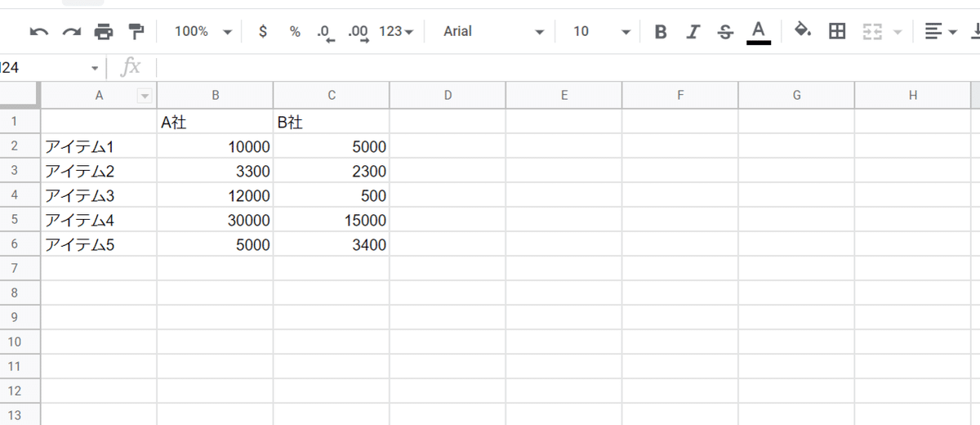
Task: Click the Redo arrow icon
Action: tap(72, 32)
